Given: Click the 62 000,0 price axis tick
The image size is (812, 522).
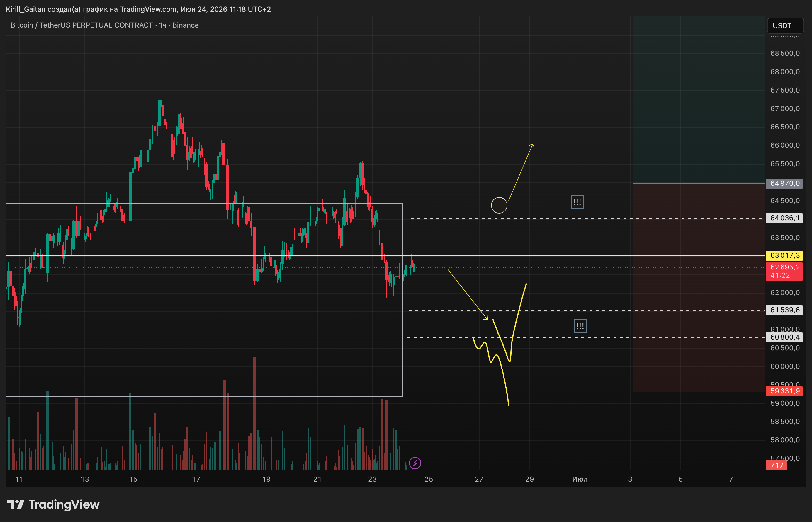Looking at the screenshot, I should (x=785, y=293).
